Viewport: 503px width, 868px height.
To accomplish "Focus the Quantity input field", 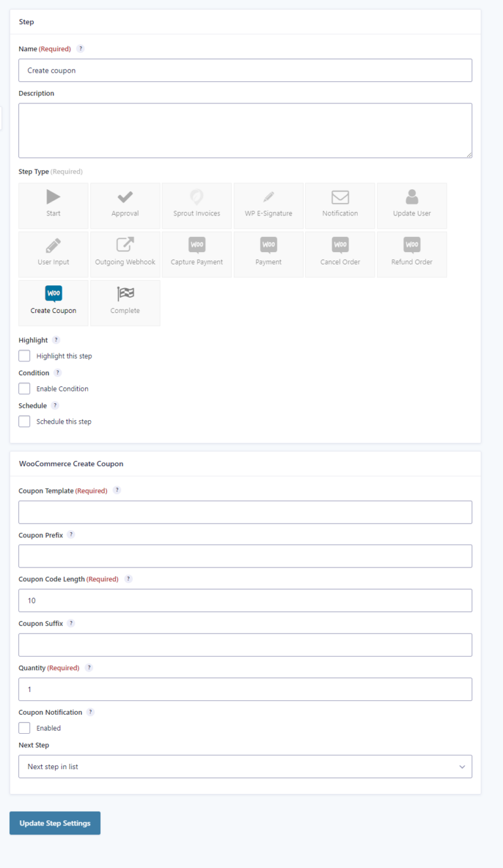I will (245, 689).
